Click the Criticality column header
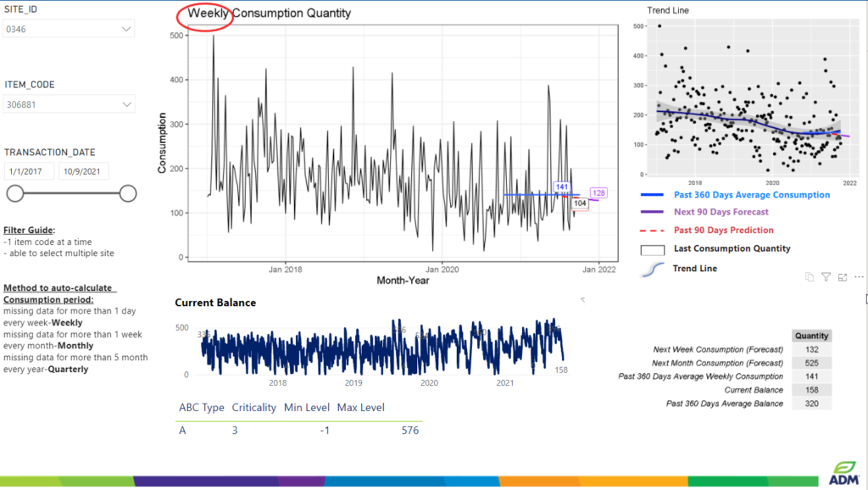This screenshot has width=868, height=490. [x=253, y=407]
